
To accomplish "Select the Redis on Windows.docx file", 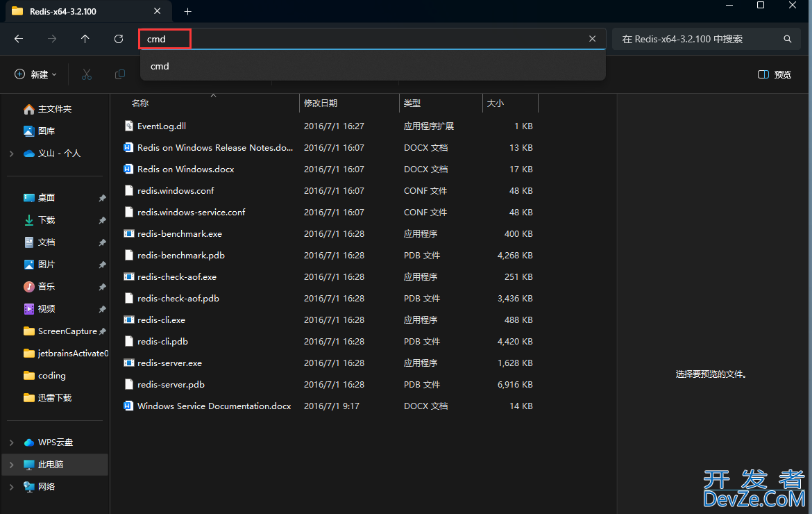I will pyautogui.click(x=185, y=169).
